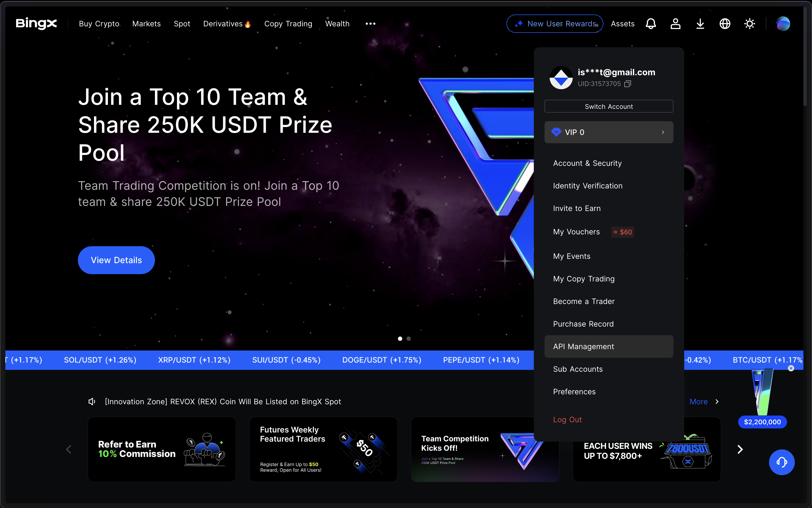Click the is***t@gmail.com account email
The height and width of the screenshot is (508, 812).
pyautogui.click(x=616, y=72)
